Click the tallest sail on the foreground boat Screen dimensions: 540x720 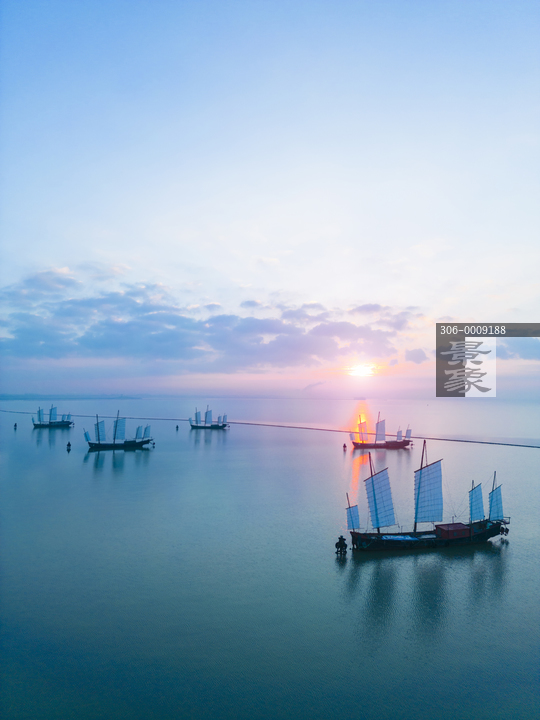pos(428,491)
